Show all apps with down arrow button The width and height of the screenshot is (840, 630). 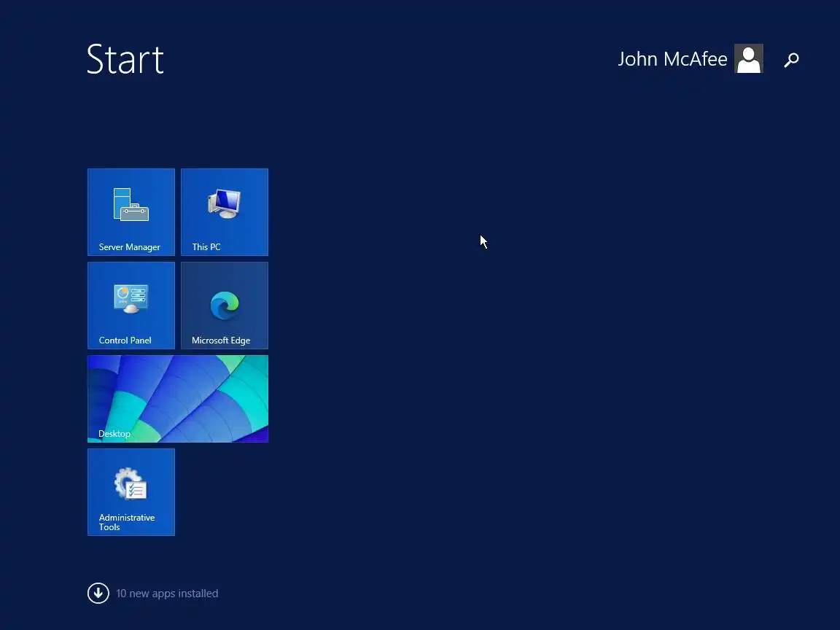(x=98, y=593)
